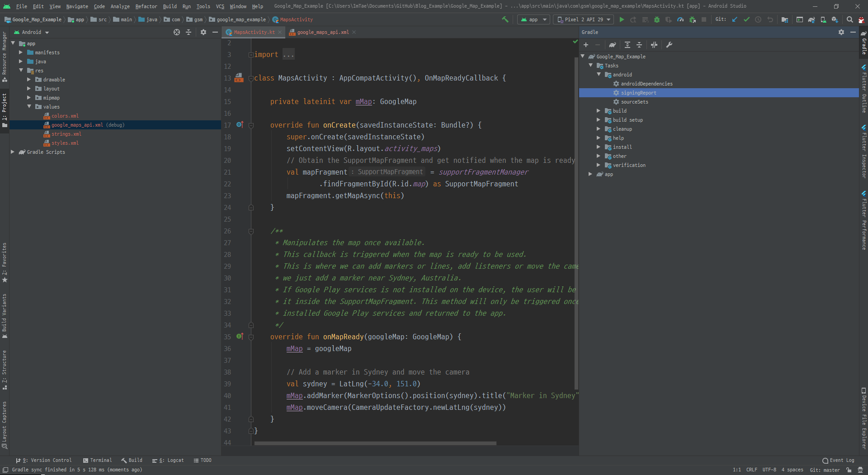Toggle fold marker on the onCreate line
Image resolution: width=868 pixels, height=475 pixels.
pos(251,125)
